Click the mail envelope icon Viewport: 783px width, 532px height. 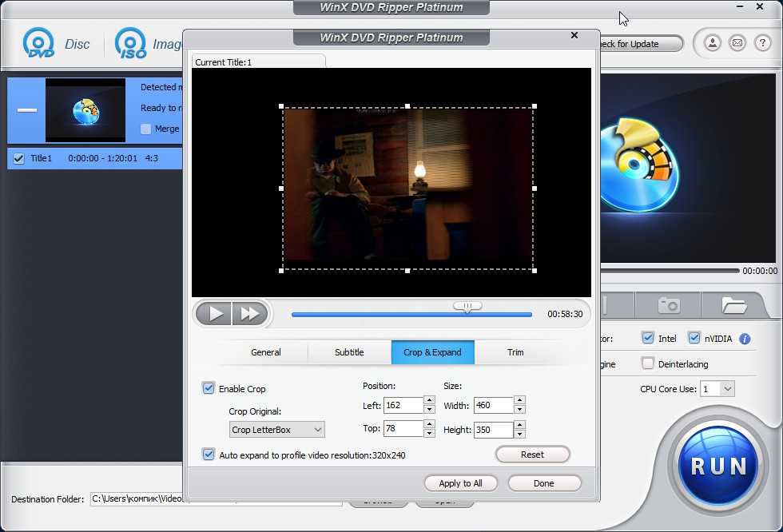pyautogui.click(x=737, y=43)
